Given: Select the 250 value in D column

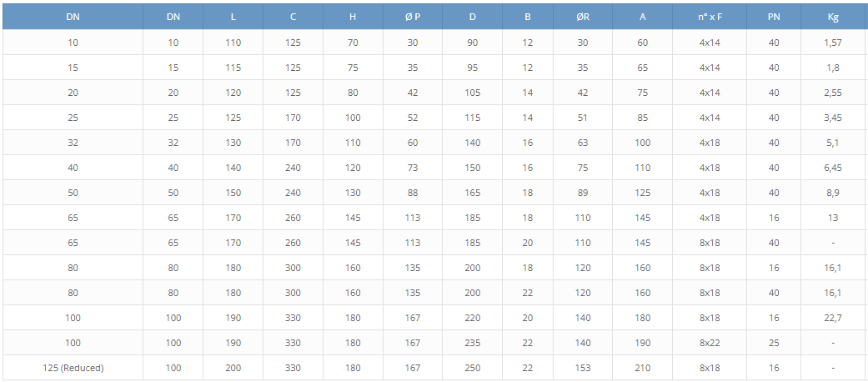Looking at the screenshot, I should click(473, 368).
